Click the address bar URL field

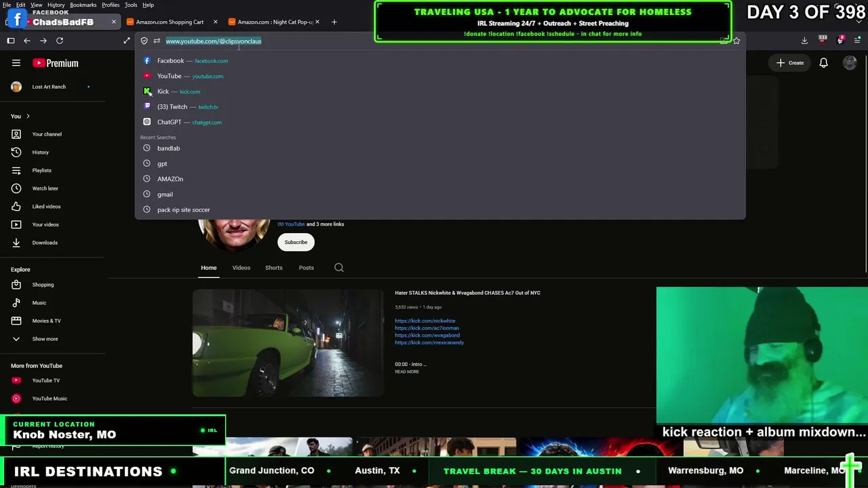click(x=441, y=41)
